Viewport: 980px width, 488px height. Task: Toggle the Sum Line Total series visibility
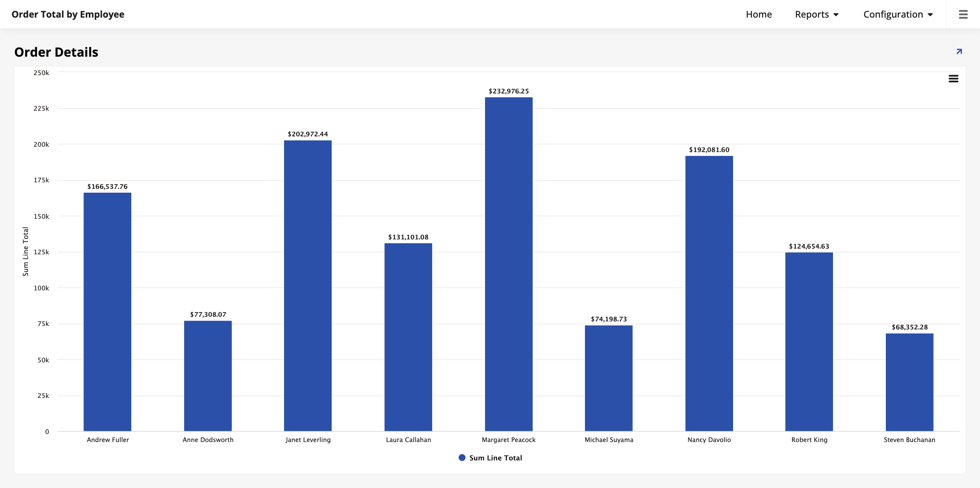[x=496, y=457]
